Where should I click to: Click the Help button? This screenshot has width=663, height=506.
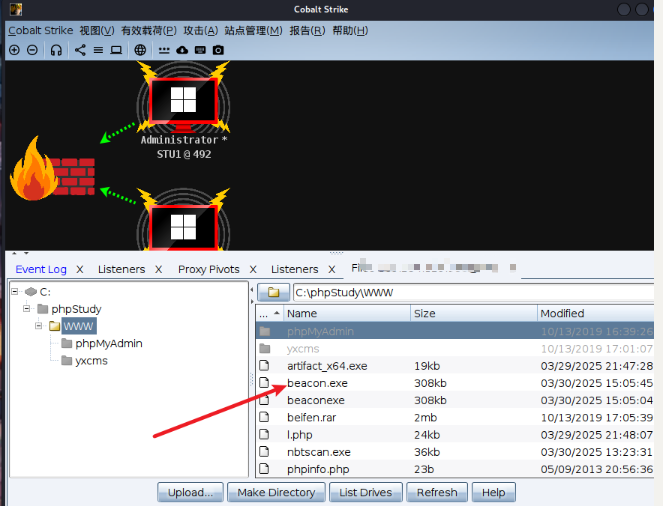493,492
